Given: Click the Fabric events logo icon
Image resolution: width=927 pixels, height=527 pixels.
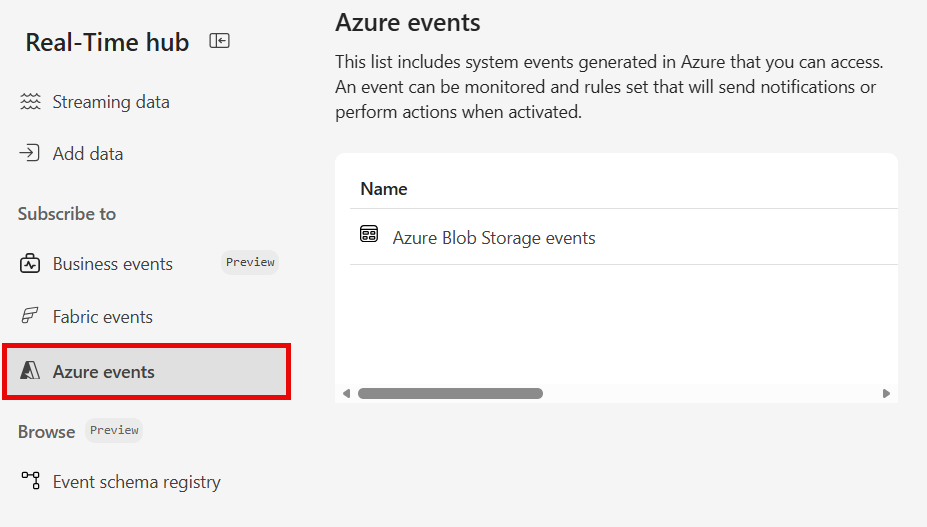Looking at the screenshot, I should (30, 316).
